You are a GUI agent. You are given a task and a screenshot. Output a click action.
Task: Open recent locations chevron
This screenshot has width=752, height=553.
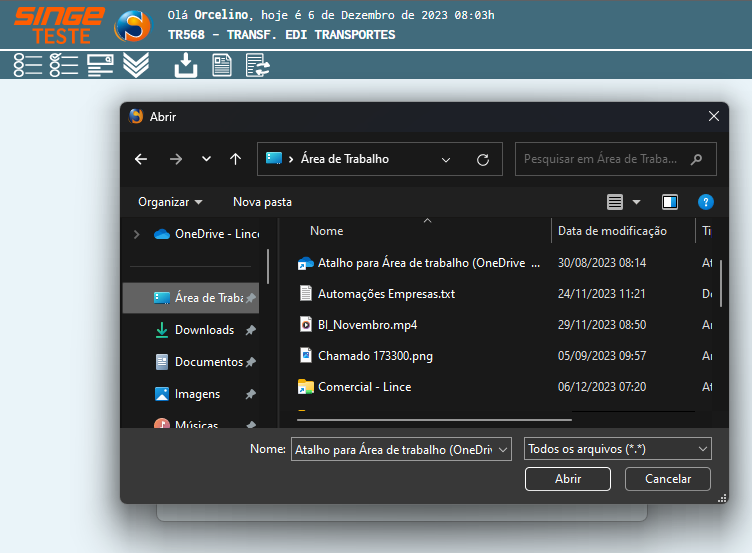pos(206,159)
